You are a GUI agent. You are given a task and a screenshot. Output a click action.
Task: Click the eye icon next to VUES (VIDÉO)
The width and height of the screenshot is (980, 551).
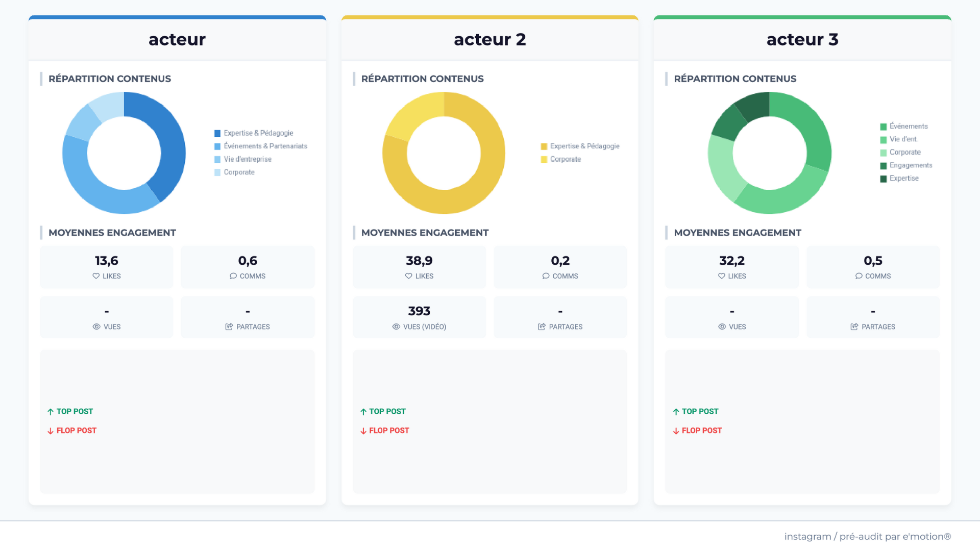tap(396, 327)
